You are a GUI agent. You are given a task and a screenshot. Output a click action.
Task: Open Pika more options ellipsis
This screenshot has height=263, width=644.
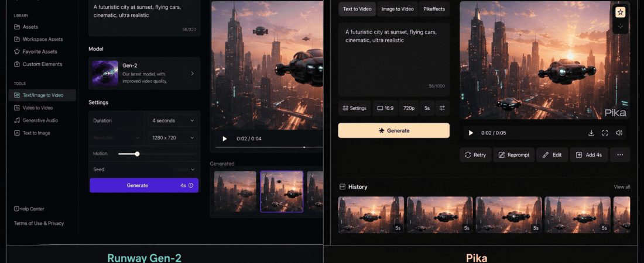point(620,155)
